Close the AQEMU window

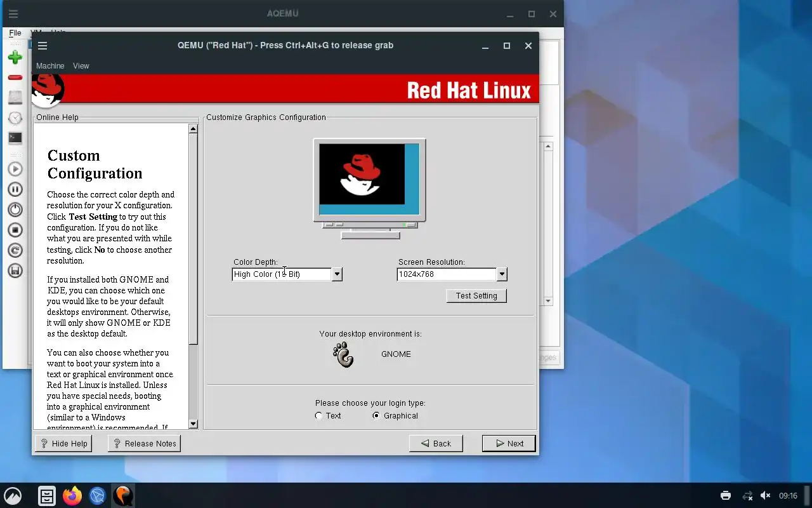pos(553,14)
